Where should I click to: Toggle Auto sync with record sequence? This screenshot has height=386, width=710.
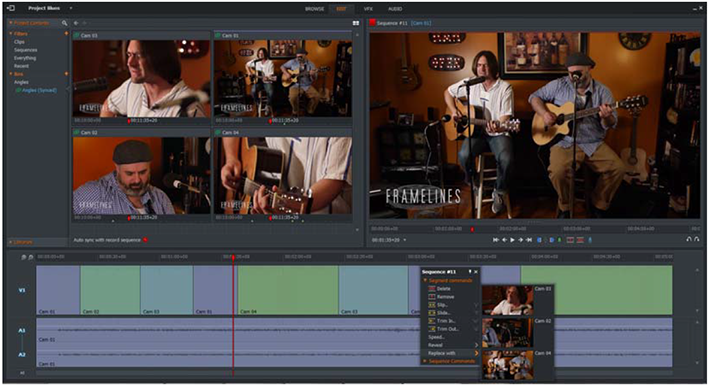click(x=146, y=240)
